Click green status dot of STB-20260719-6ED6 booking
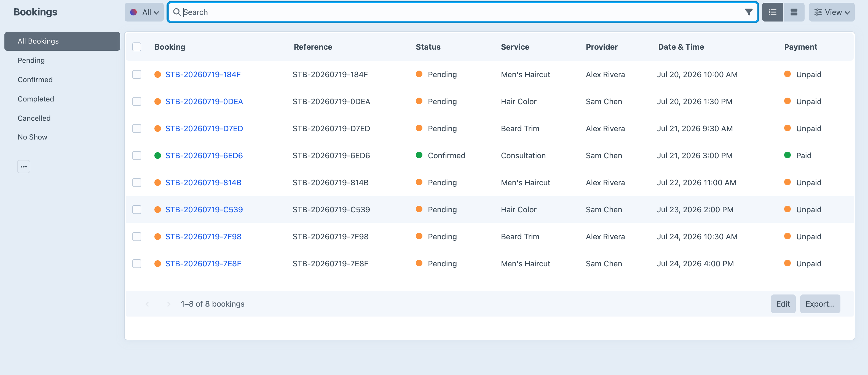The height and width of the screenshot is (375, 868). (x=157, y=155)
